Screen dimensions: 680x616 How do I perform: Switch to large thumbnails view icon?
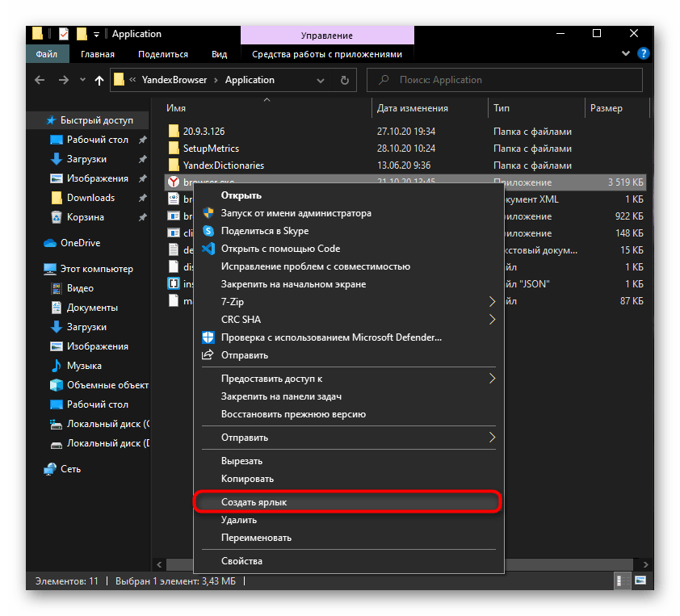[x=640, y=580]
